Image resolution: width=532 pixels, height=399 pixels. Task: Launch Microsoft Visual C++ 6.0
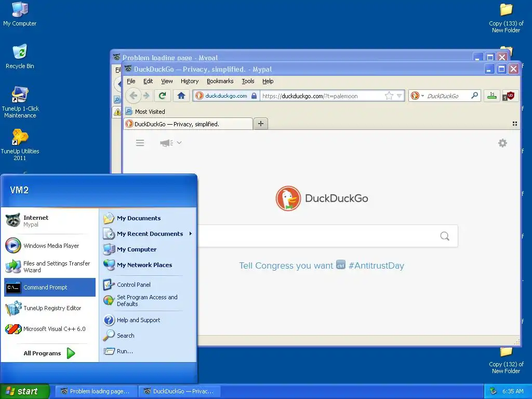[x=50, y=329]
